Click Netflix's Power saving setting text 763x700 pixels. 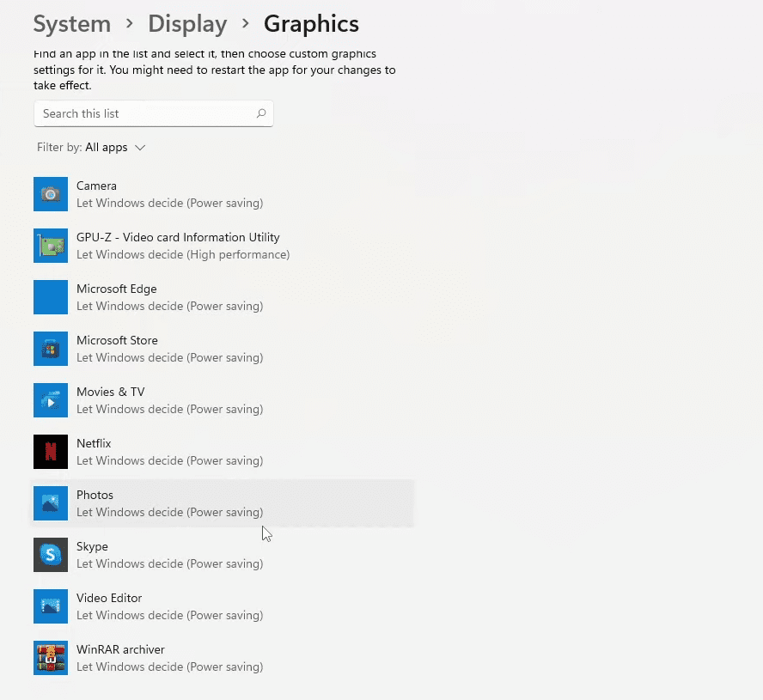pos(170,460)
